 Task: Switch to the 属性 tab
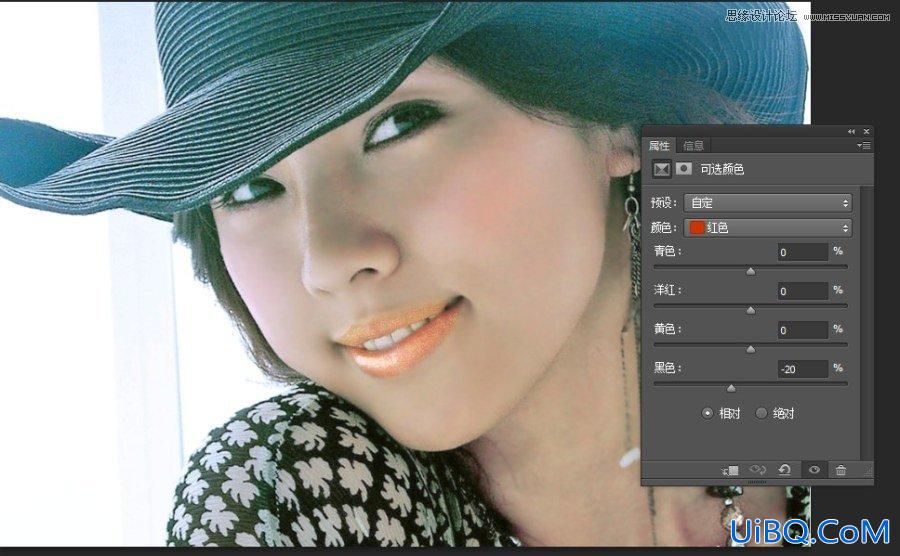(659, 145)
